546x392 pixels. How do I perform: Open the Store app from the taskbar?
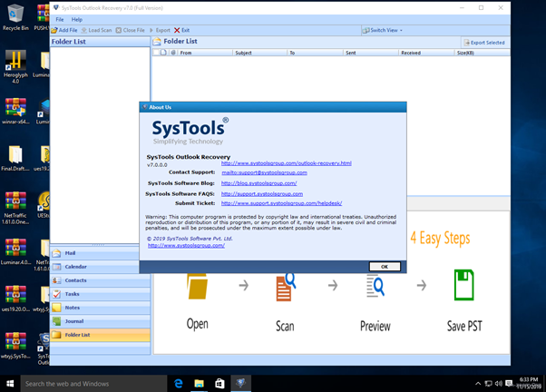pos(219,384)
